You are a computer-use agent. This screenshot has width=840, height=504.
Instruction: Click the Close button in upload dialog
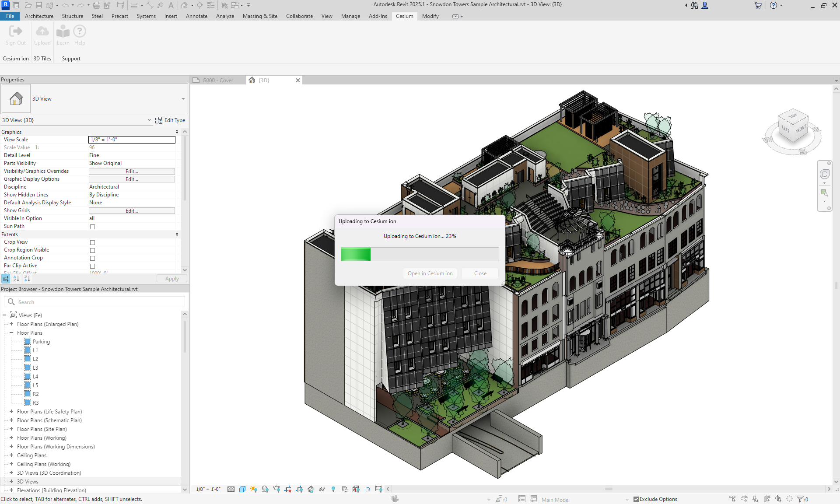tap(480, 273)
